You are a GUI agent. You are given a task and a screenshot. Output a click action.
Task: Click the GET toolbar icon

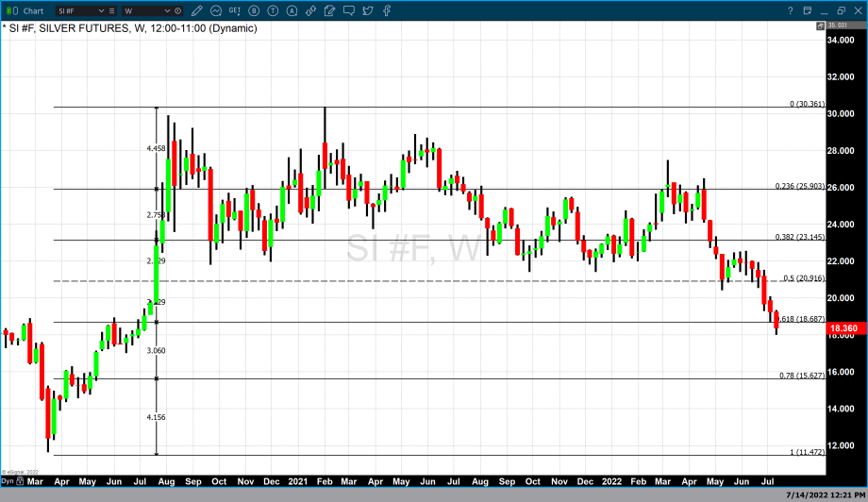click(x=233, y=10)
